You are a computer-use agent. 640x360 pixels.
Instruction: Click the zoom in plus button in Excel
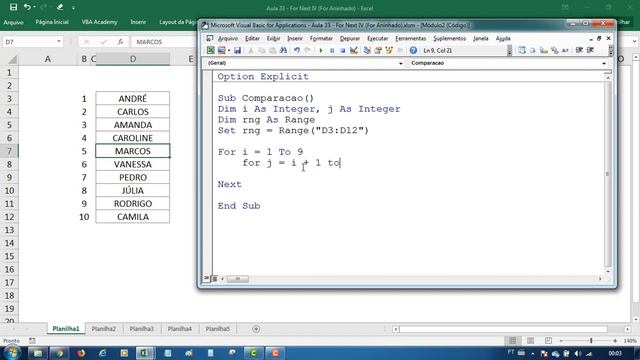coord(615,340)
